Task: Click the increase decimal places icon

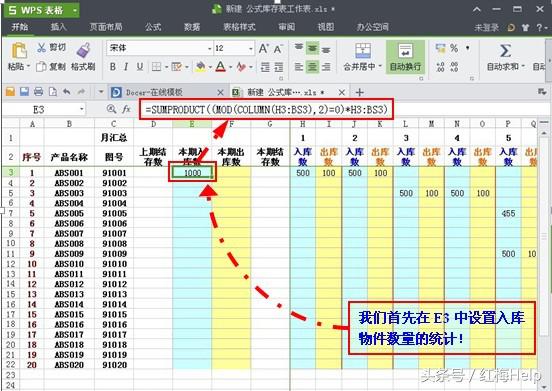Action: (440, 67)
